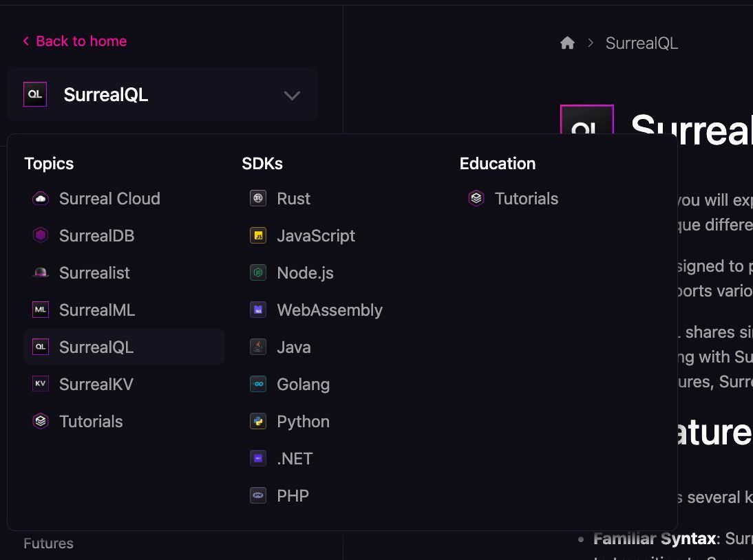Select the SurrealML badge icon
This screenshot has width=753, height=560.
click(40, 310)
